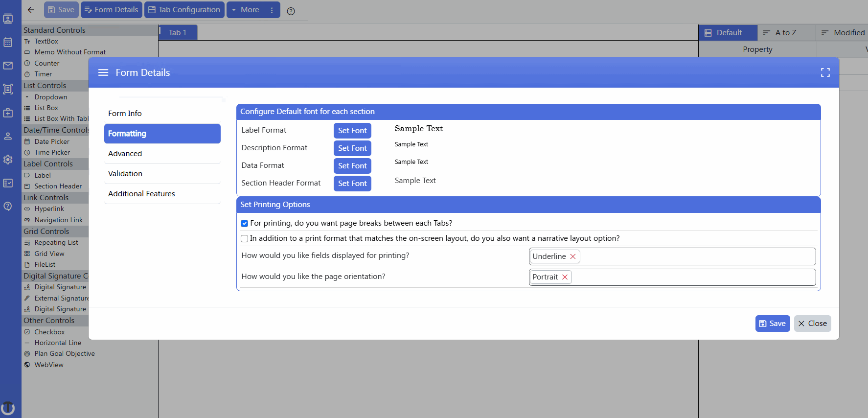Viewport: 868px width, 418px height.
Task: Set Font for Description Format
Action: point(352,148)
